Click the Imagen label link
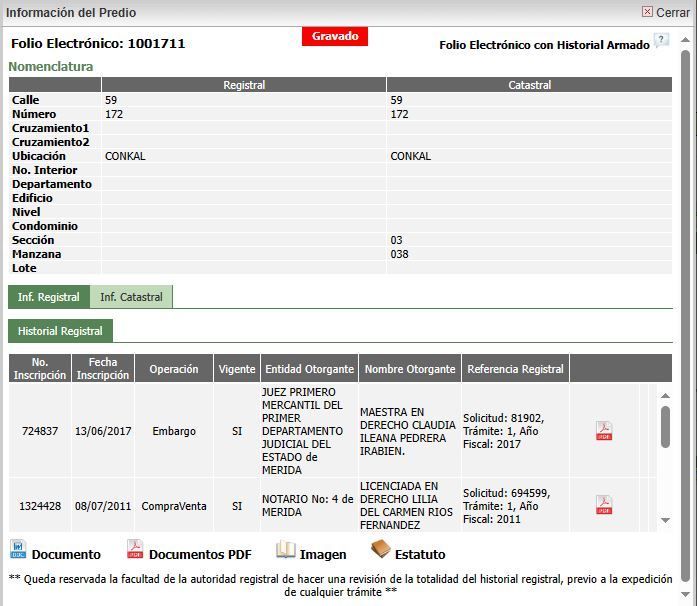 tap(323, 554)
